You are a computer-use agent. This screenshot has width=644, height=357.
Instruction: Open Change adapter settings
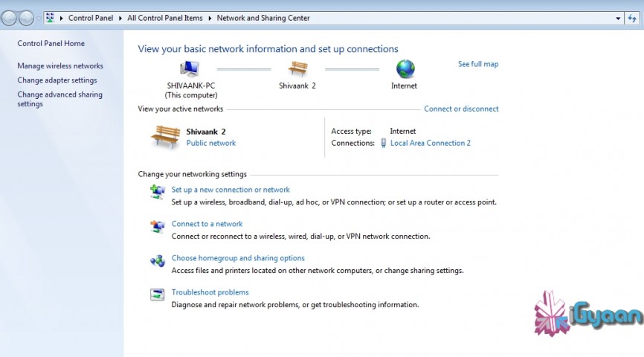[57, 80]
